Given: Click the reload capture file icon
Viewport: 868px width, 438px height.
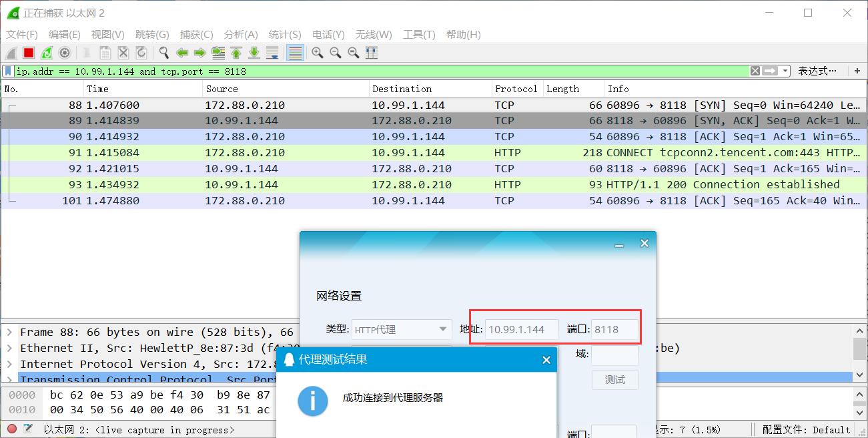Looking at the screenshot, I should 141,53.
